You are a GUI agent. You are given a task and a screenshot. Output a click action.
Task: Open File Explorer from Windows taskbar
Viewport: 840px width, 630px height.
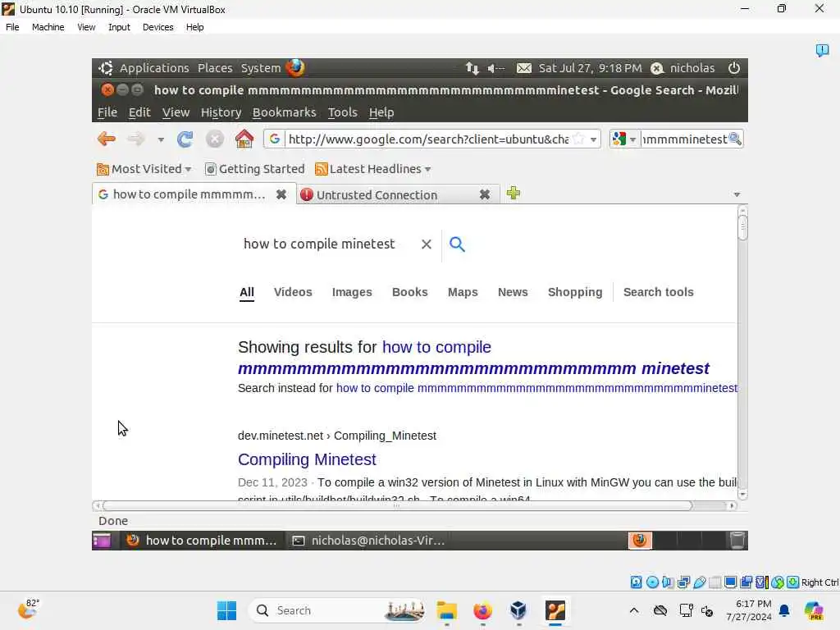click(x=446, y=610)
